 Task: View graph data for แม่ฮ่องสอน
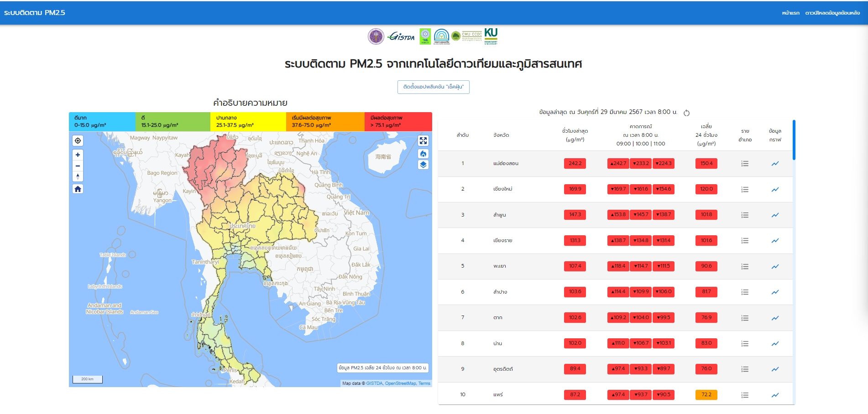(x=775, y=163)
